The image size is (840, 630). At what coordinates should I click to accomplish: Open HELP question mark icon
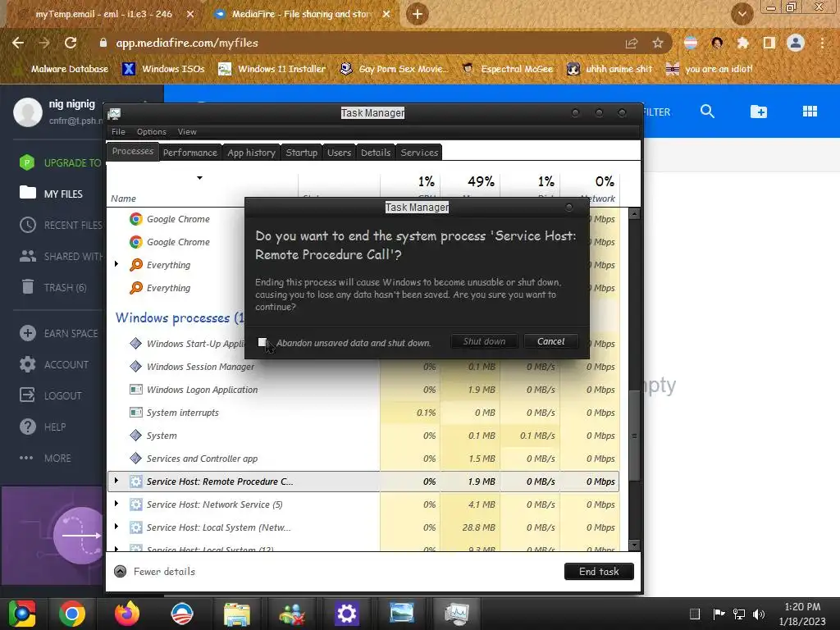tap(28, 427)
